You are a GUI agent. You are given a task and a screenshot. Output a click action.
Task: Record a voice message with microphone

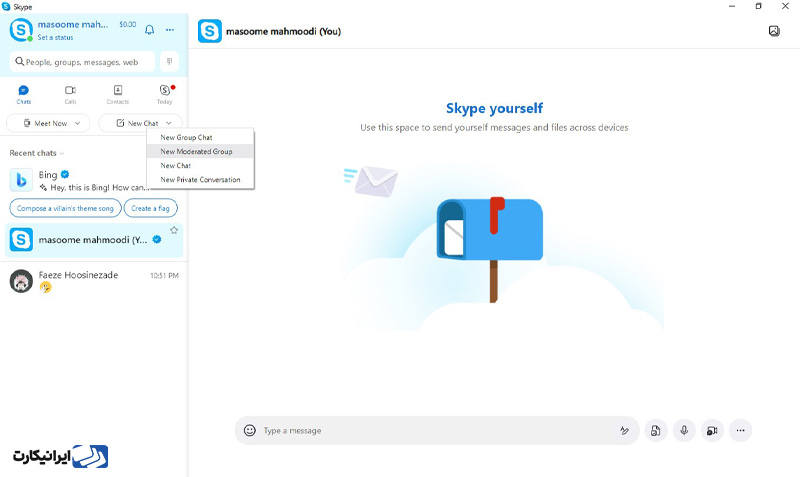(684, 431)
